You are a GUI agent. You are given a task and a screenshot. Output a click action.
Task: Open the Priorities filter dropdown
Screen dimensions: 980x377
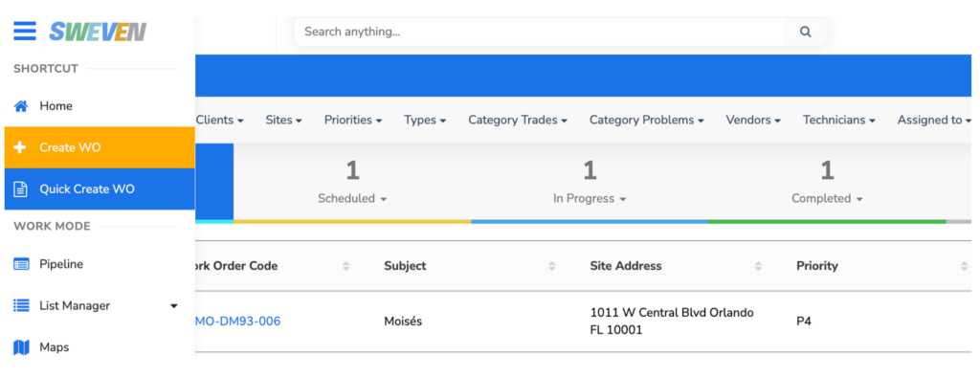(353, 120)
